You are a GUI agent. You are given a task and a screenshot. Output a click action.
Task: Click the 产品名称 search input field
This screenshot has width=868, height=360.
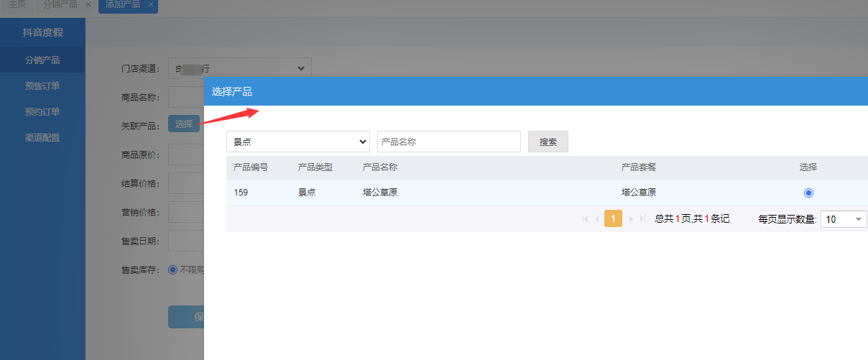pyautogui.click(x=448, y=142)
